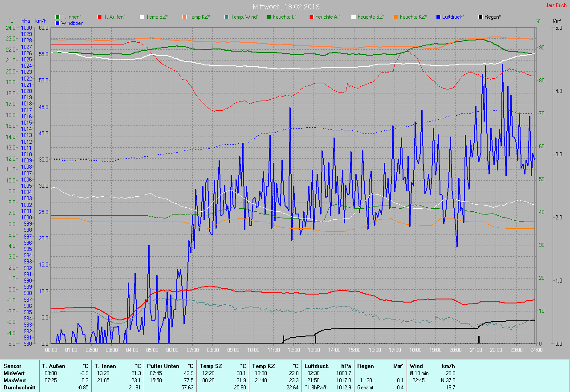
Task: Open the Jarz Erich link
Action: pos(557,5)
